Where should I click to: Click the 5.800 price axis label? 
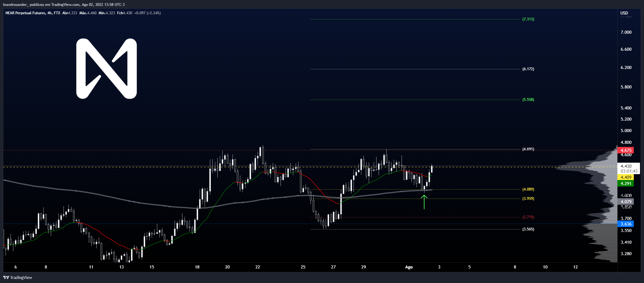coord(626,87)
